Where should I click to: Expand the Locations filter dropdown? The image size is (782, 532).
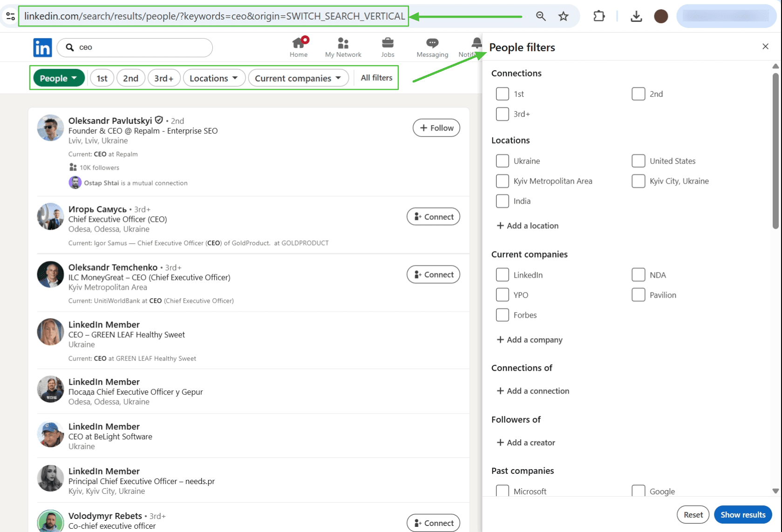[214, 78]
